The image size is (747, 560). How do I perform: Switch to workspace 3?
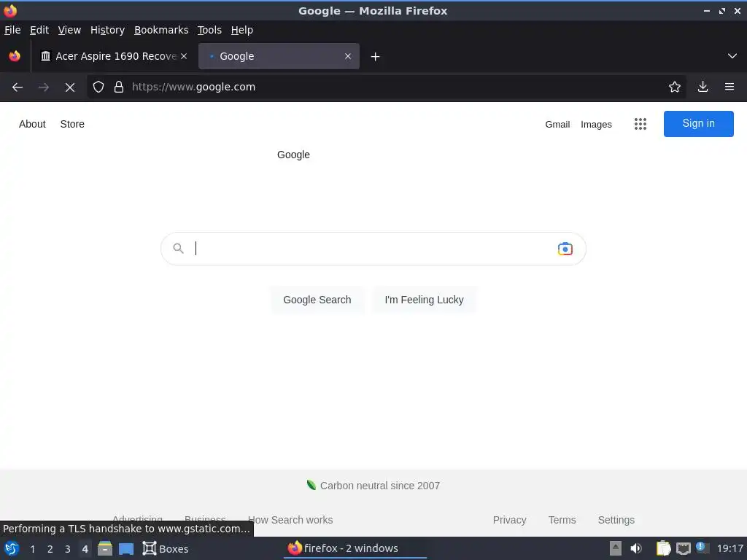68,549
